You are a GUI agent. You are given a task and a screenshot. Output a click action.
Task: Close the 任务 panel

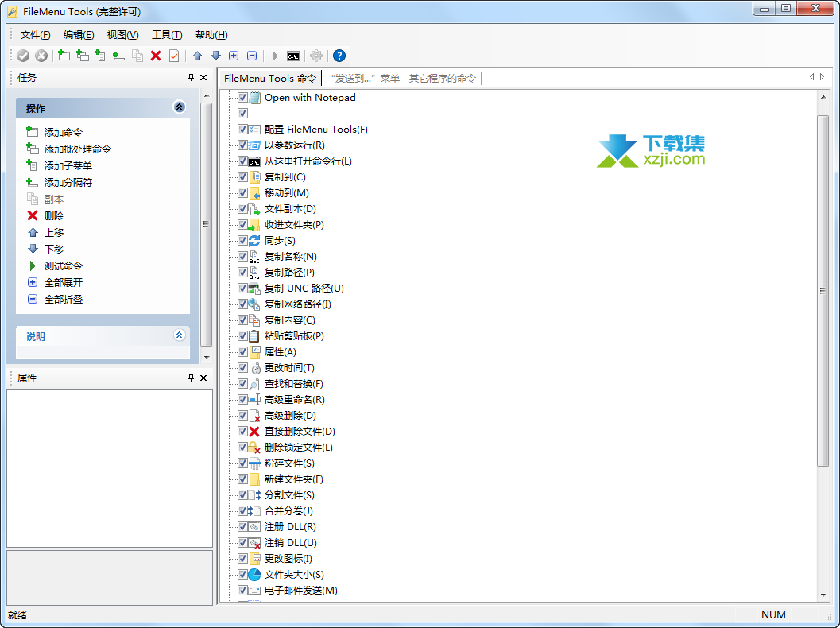coord(203,78)
